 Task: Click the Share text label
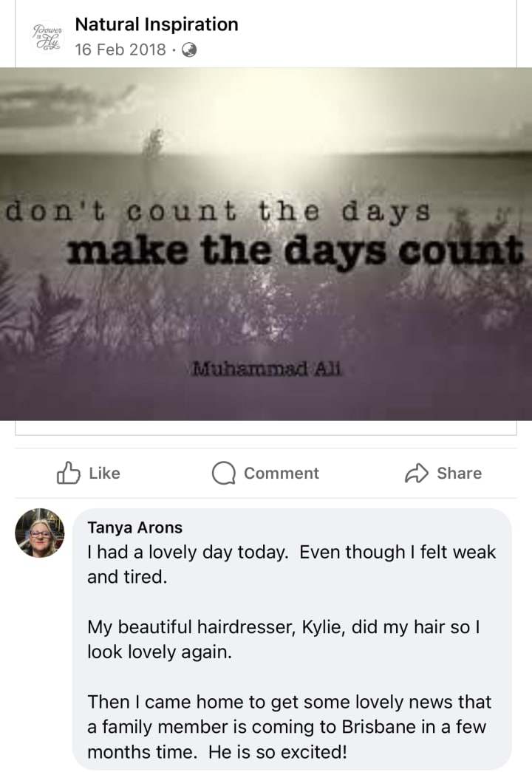pos(459,473)
